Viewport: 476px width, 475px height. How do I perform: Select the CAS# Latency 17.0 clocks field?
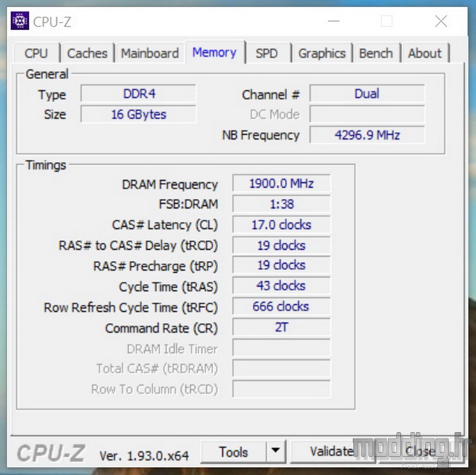[281, 225]
